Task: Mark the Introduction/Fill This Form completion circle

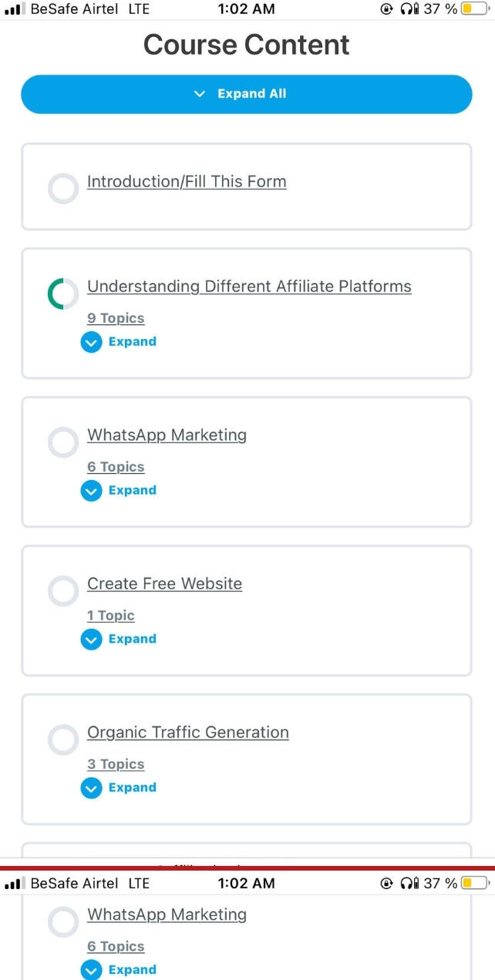Action: point(63,188)
